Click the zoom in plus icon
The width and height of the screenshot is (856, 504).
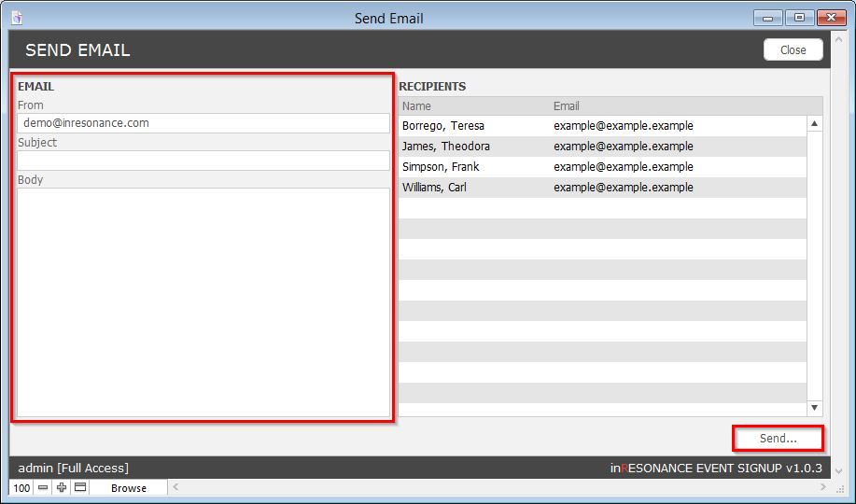point(62,487)
